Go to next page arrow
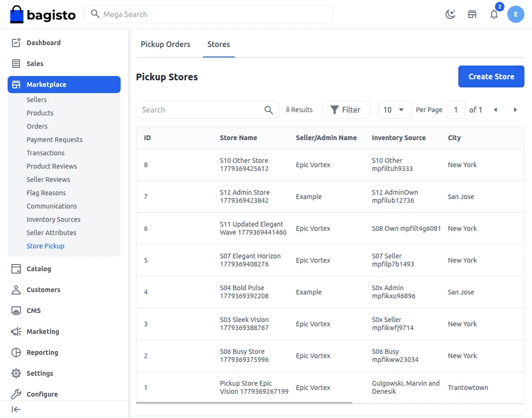 pyautogui.click(x=515, y=110)
